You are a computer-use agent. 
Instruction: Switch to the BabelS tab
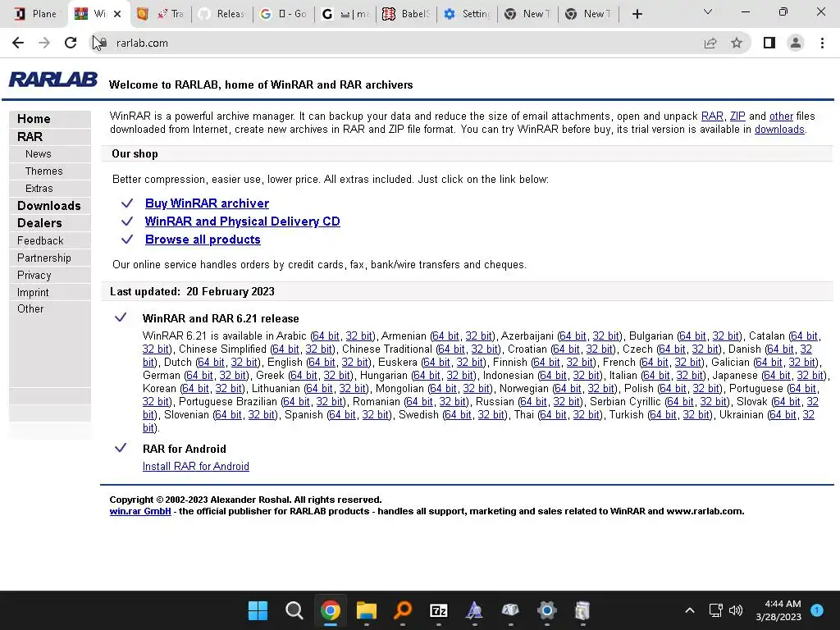pos(407,14)
